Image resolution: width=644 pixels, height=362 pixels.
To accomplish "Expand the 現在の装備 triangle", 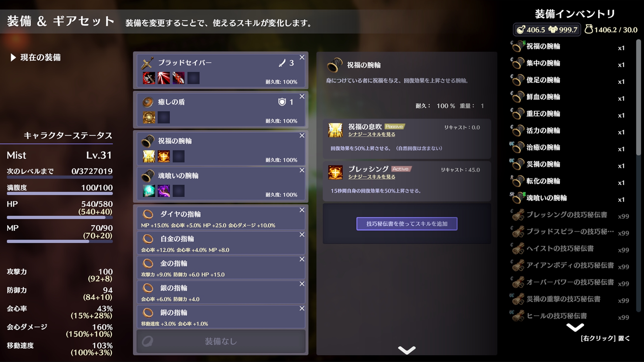I will click(13, 58).
